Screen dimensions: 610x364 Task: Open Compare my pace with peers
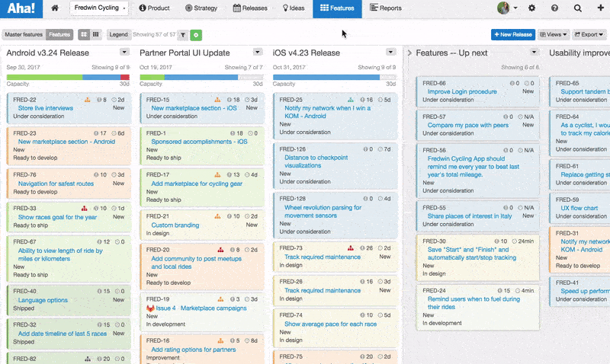(468, 125)
